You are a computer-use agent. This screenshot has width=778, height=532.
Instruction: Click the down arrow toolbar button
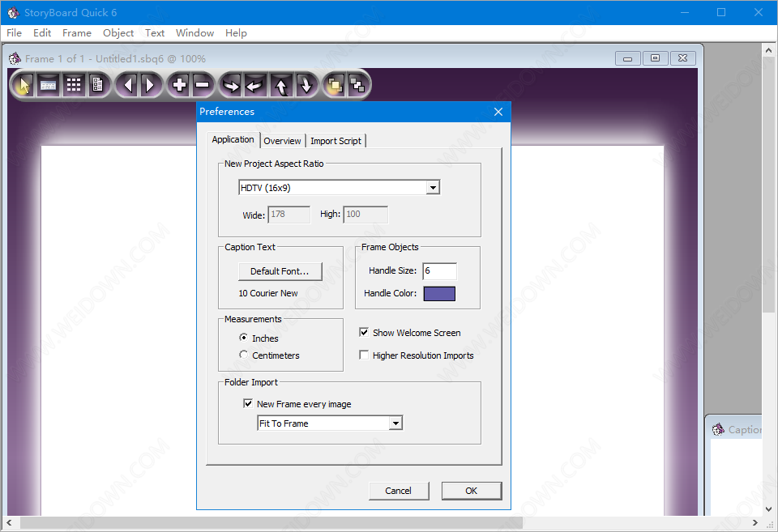(x=305, y=84)
